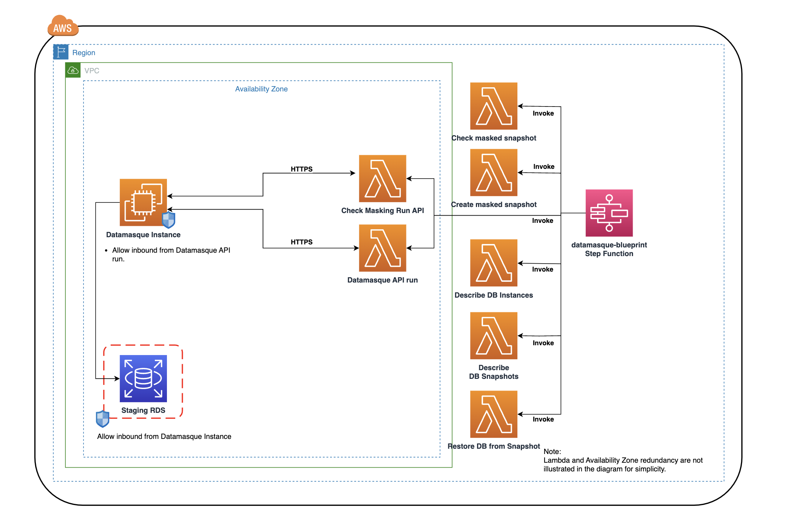Select the Datamasque Instance EC2 icon

click(143, 202)
